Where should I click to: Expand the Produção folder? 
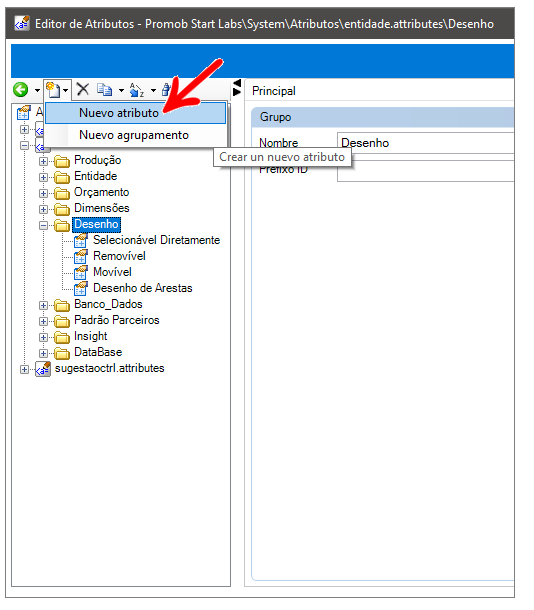point(44,161)
